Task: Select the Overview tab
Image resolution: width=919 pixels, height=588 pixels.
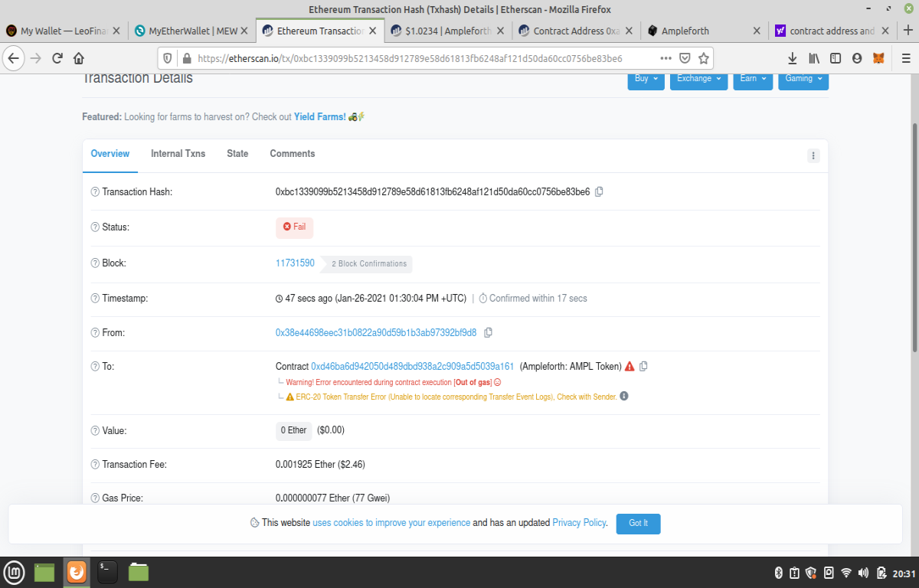Action: tap(110, 154)
